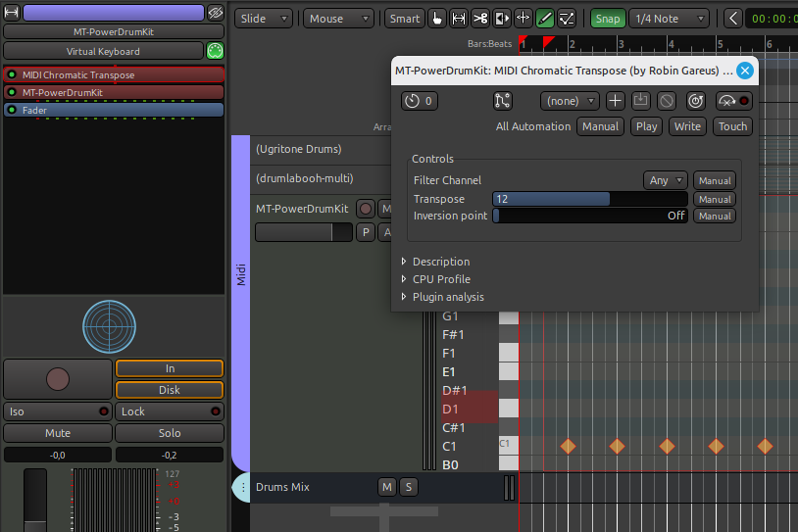Activate the Draw pencil tool

coord(545,19)
